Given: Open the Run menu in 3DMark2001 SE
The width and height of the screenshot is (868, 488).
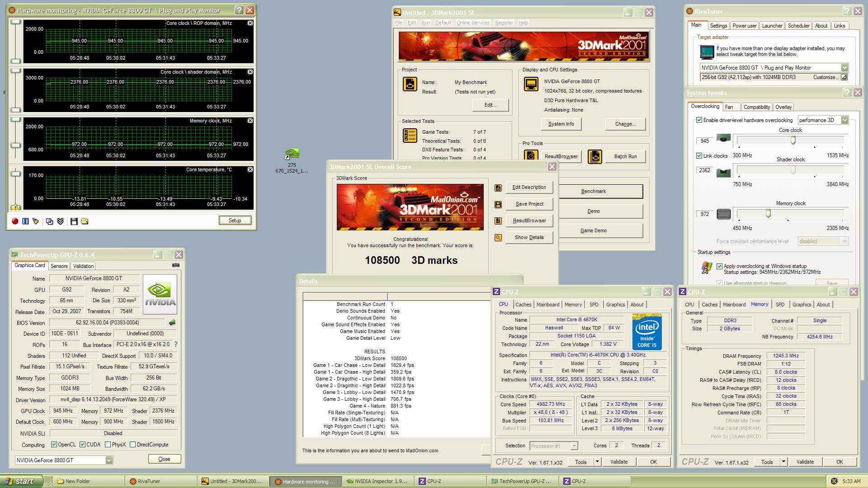Looking at the screenshot, I should coord(425,23).
